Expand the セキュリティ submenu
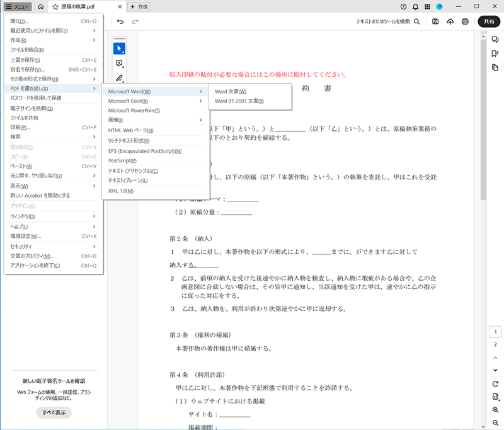The width and height of the screenshot is (504, 430). click(x=54, y=246)
